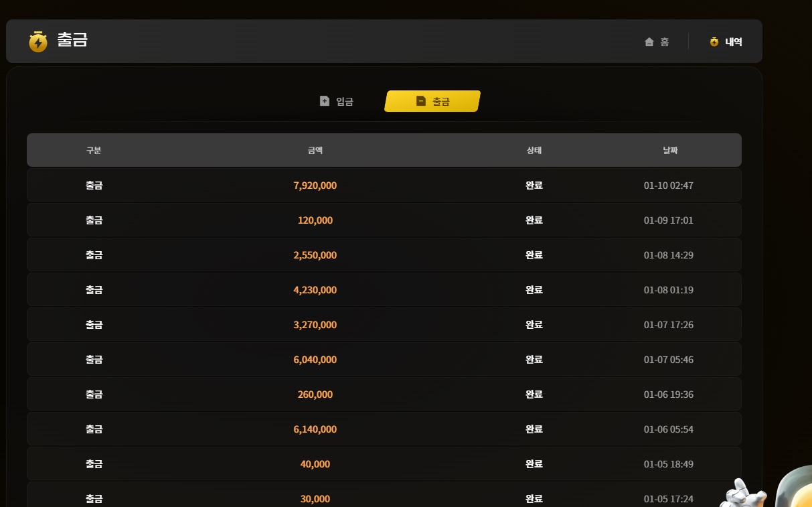Click the home icon next to 홈
Screen dimensions: 812x507
649,42
